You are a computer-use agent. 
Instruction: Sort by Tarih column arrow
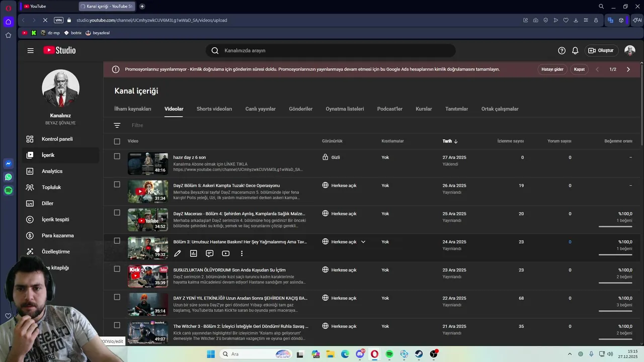point(455,141)
